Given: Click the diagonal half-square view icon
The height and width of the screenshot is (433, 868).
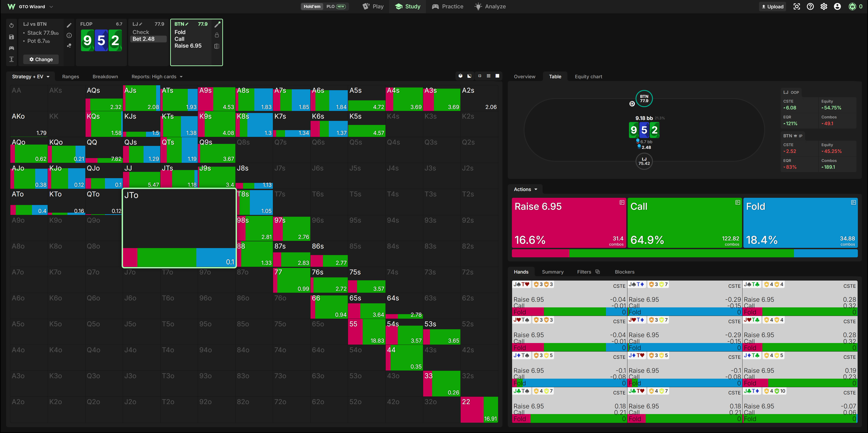Looking at the screenshot, I should point(469,76).
